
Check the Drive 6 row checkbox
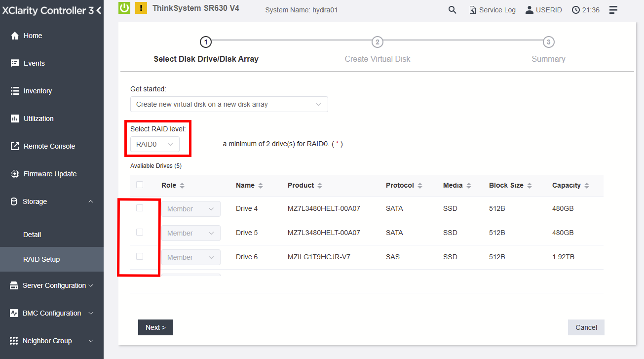139,257
